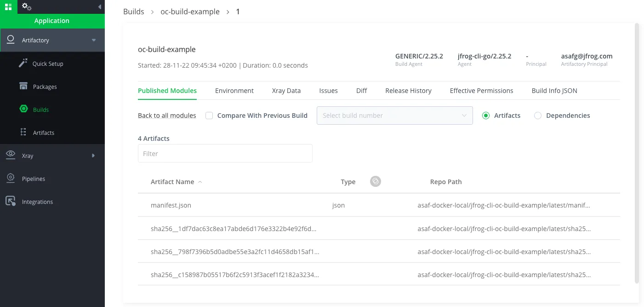Click the Integrations arrow icon
The height and width of the screenshot is (307, 644).
(11, 201)
